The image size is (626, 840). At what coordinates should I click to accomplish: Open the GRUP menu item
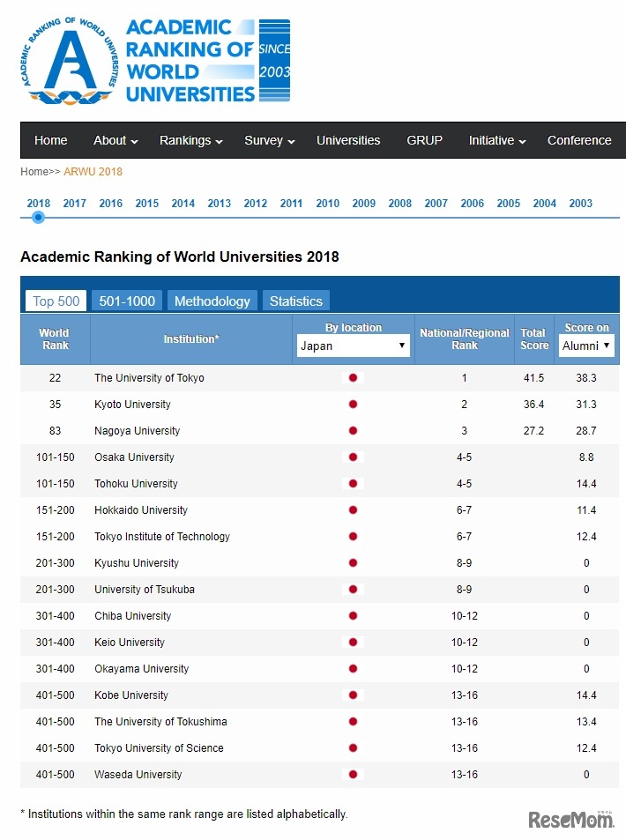424,140
